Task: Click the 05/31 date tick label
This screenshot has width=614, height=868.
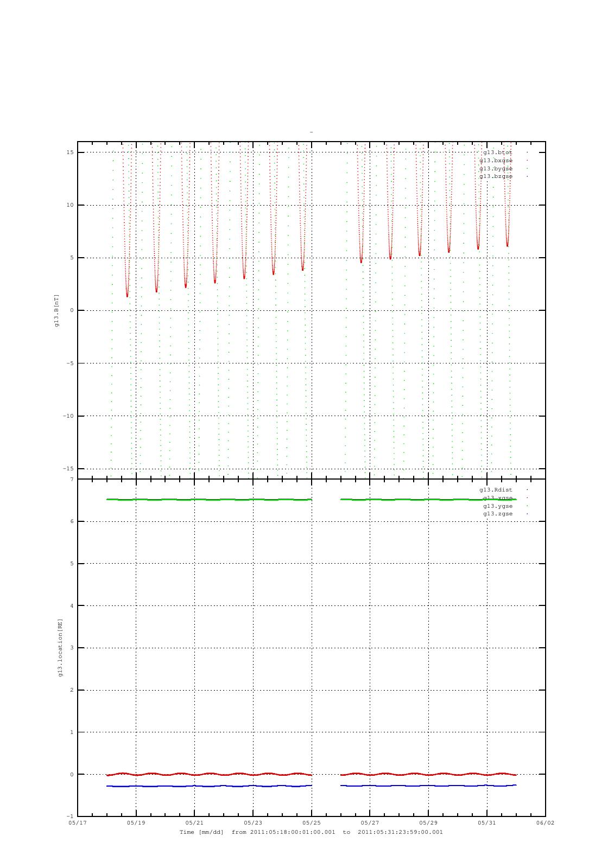Action: 487,823
